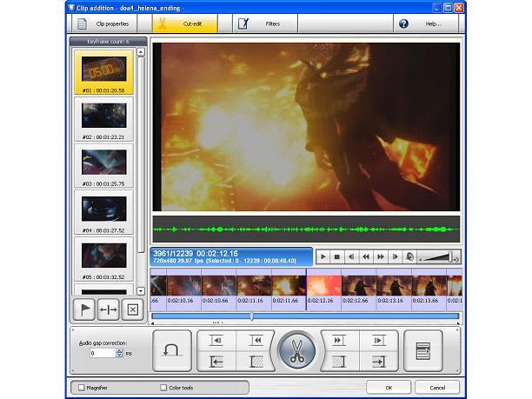
Task: Open the cut list button
Action: [x=423, y=351]
